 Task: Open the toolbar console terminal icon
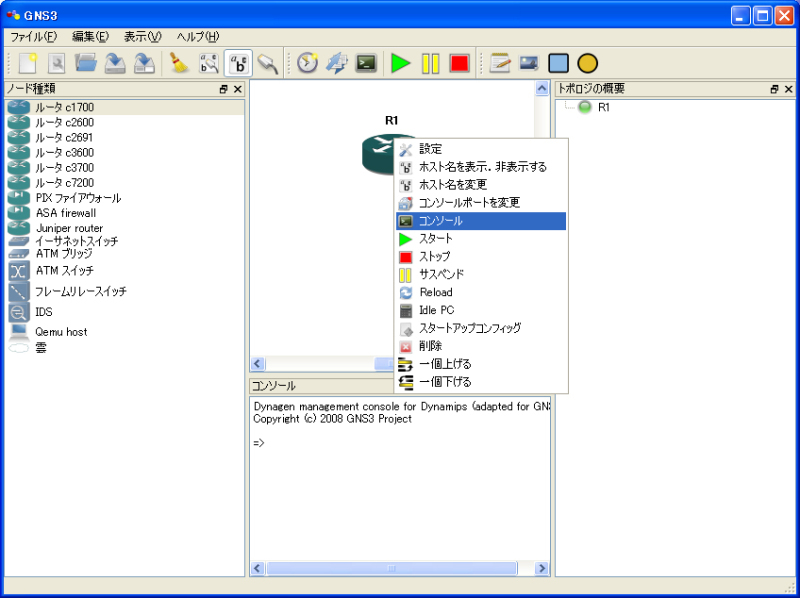click(367, 63)
